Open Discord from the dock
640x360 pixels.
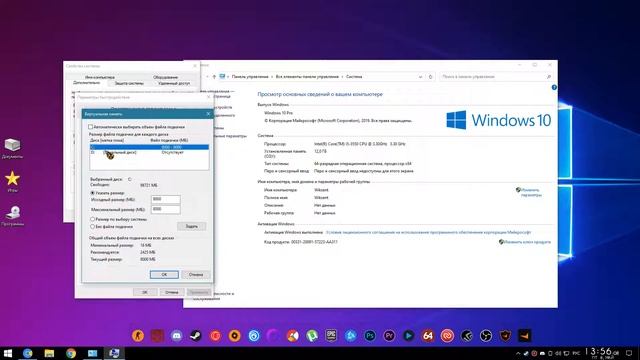coord(176,336)
